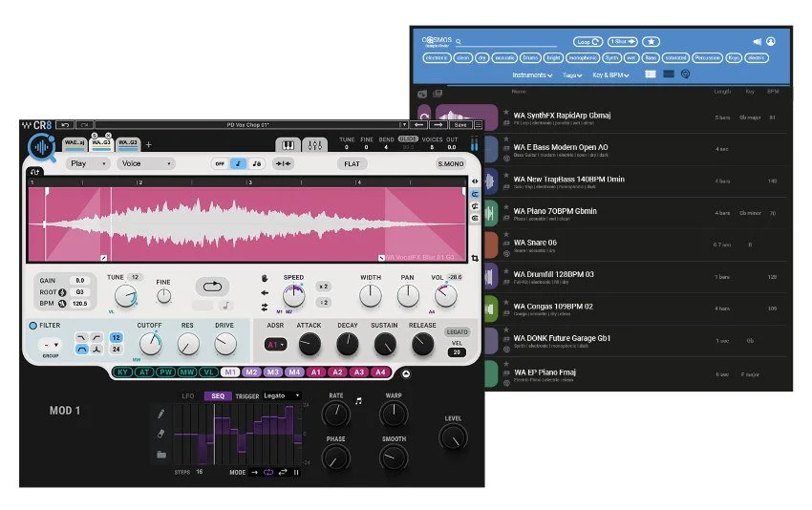Screen dimensions: 812x510
Task: Toggle the Cosmos favorites star filter
Action: pos(651,41)
